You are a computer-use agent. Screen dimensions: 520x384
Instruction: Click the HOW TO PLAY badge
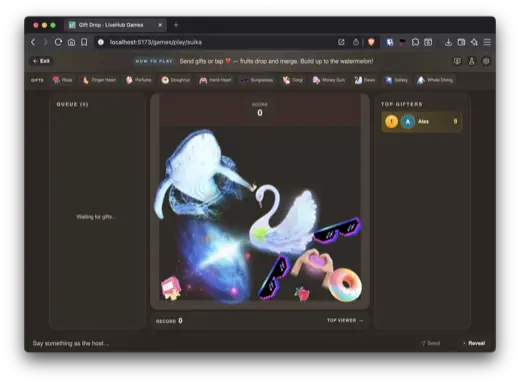click(154, 61)
